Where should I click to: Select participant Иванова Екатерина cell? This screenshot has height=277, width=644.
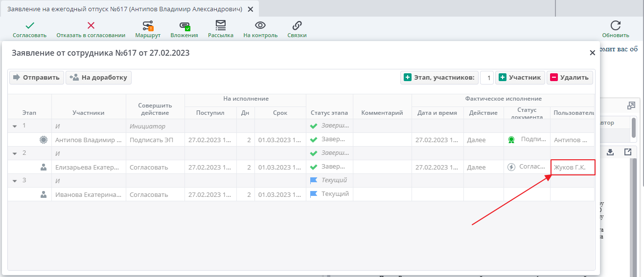click(89, 194)
